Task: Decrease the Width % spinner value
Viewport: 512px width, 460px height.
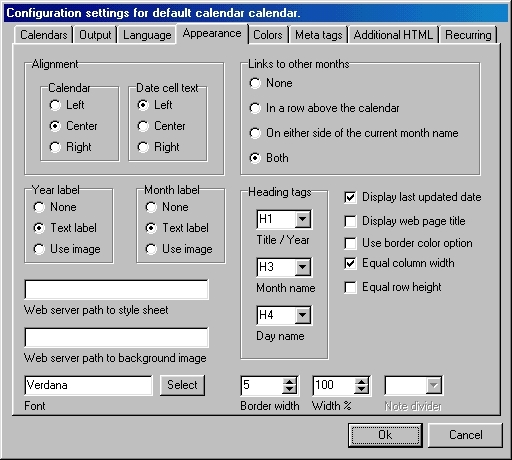Action: click(361, 390)
